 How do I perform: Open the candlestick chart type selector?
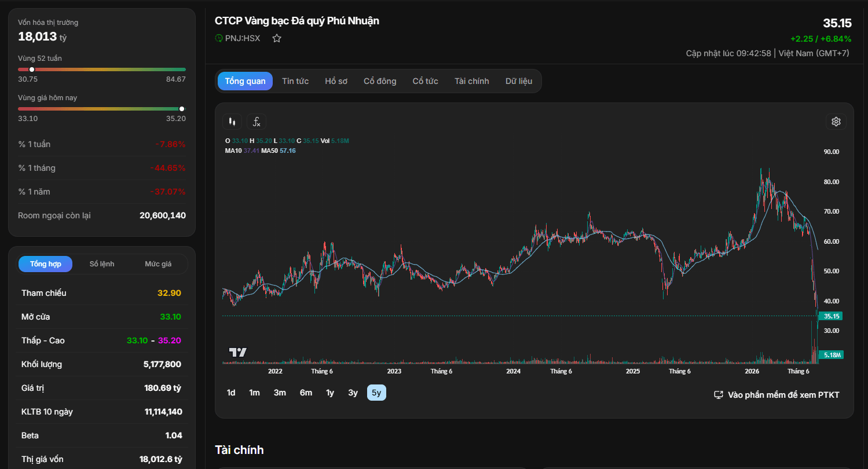pos(232,122)
